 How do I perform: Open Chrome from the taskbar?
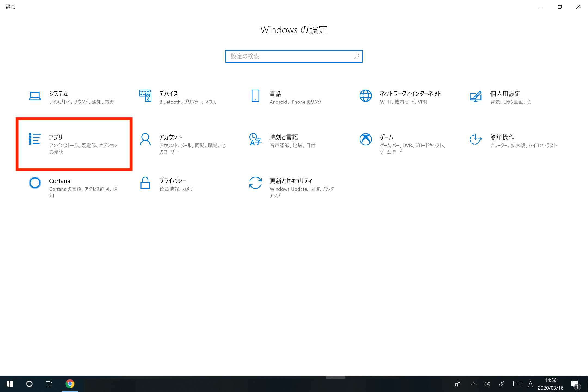70,384
